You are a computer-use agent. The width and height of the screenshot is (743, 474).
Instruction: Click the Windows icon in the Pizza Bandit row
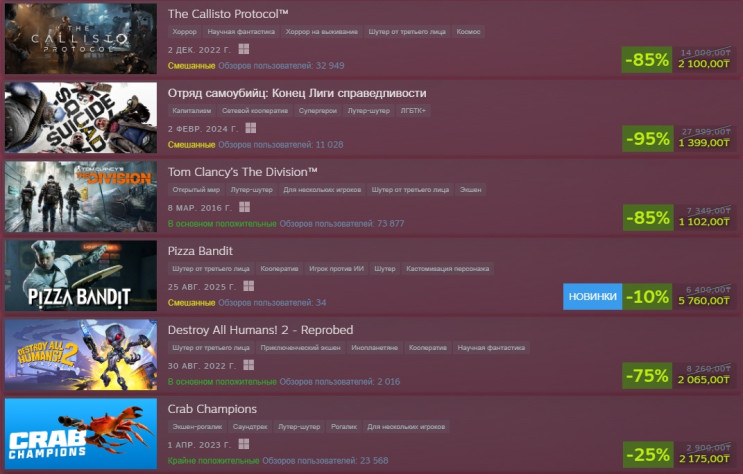248,286
